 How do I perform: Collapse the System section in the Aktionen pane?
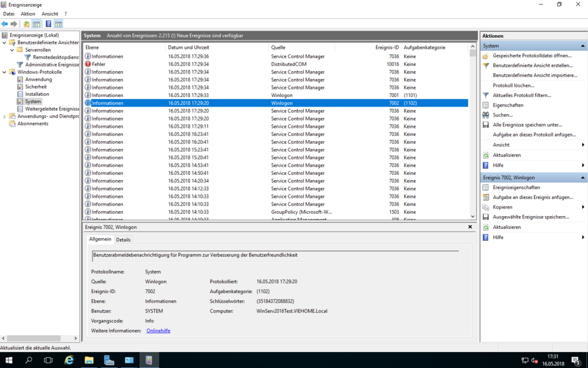point(582,45)
